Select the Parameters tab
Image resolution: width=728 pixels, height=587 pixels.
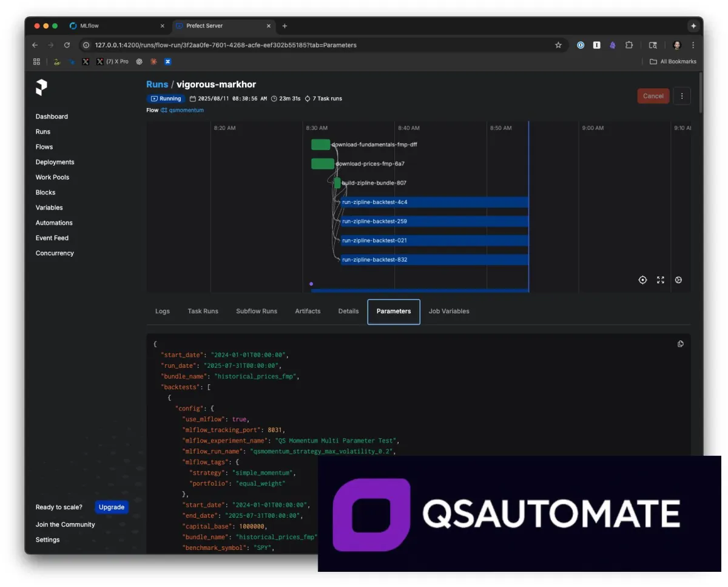point(394,311)
